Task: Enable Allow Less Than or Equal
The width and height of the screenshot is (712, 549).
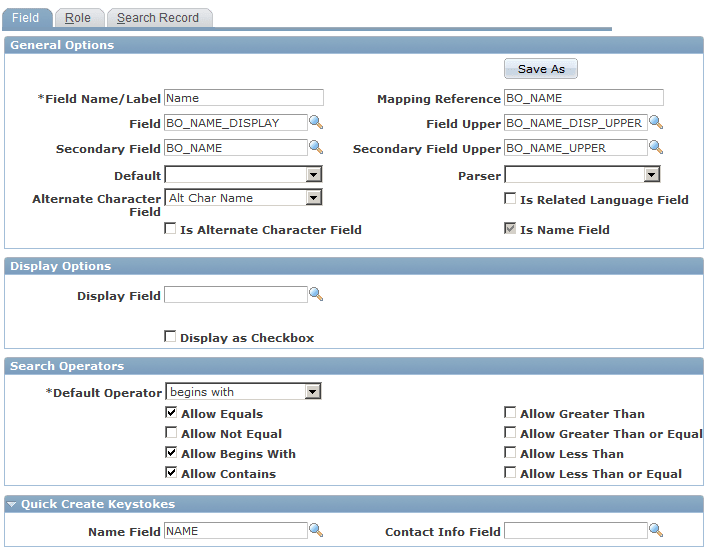Action: click(x=510, y=472)
